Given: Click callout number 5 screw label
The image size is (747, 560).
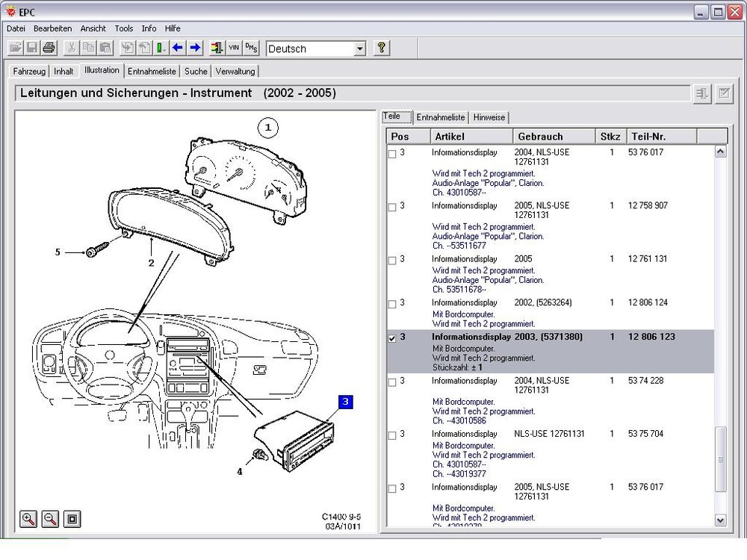Looking at the screenshot, I should (58, 252).
